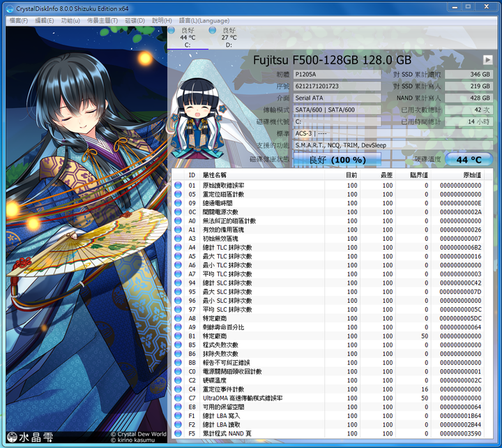This screenshot has width=502, height=448.
Task: Open the 編輯(E) menu
Action: [x=45, y=21]
